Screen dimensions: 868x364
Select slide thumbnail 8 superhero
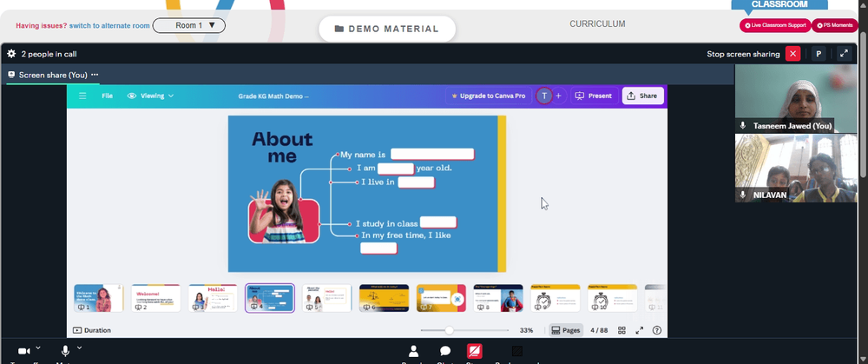(498, 298)
